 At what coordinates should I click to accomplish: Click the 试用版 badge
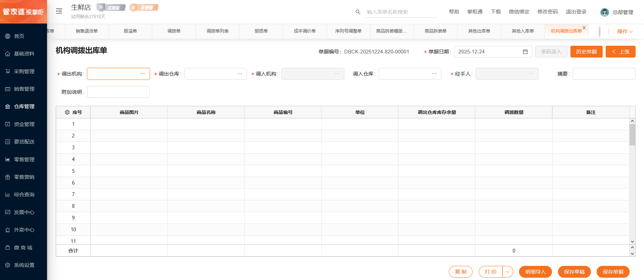point(111,7)
